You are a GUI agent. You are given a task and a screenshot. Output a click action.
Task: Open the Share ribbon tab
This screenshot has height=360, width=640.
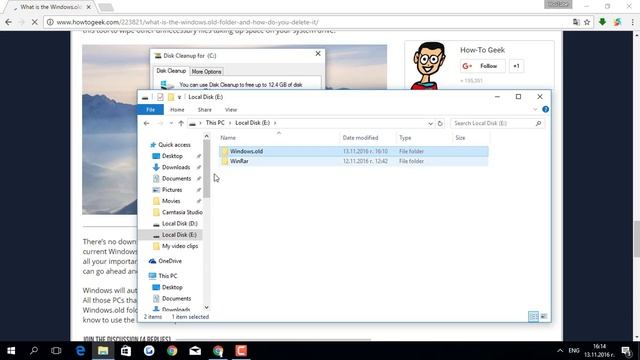(x=204, y=110)
